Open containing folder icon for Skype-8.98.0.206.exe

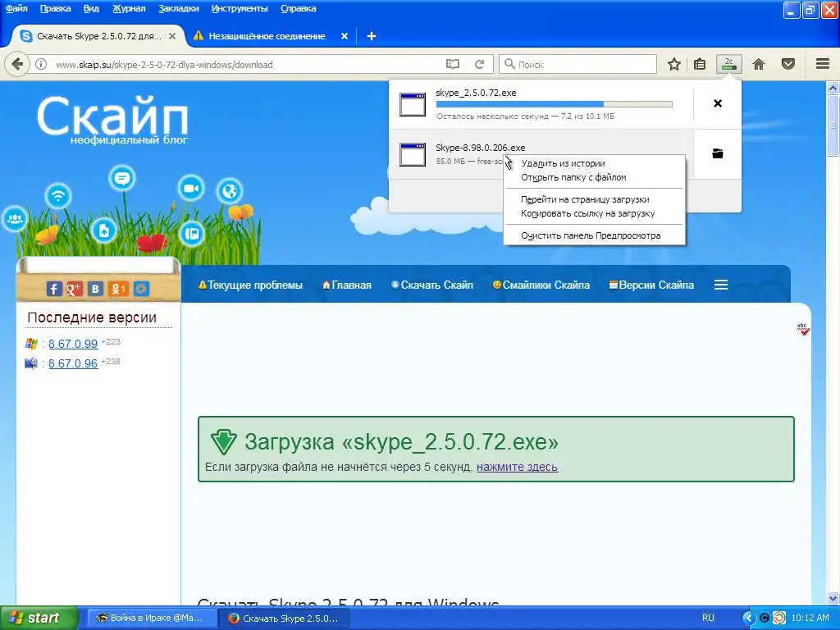point(718,153)
